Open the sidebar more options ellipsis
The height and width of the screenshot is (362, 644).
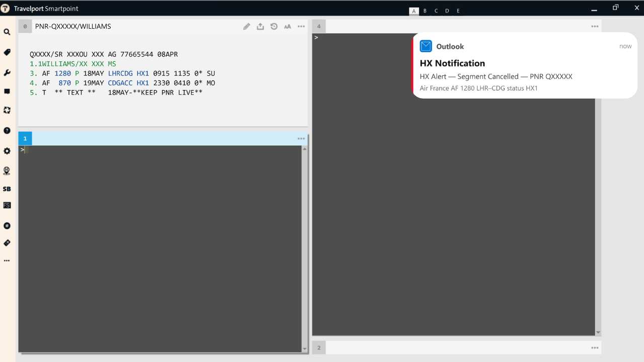[x=7, y=261]
